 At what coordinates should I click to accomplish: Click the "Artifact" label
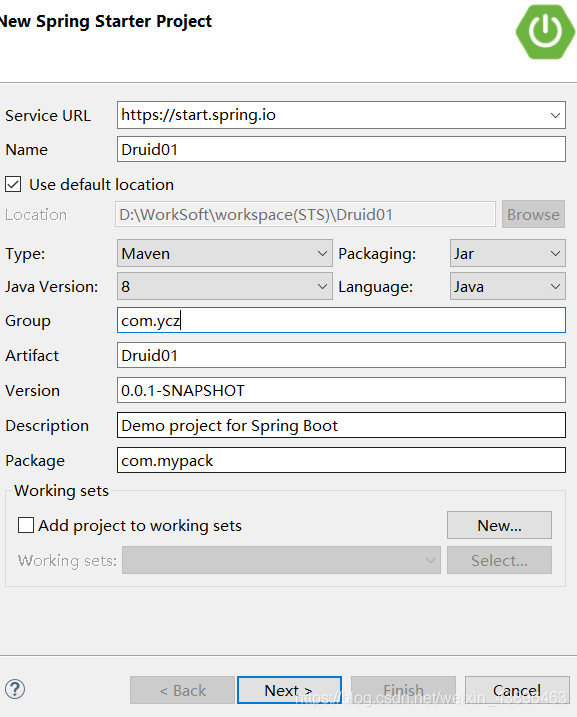coord(32,355)
